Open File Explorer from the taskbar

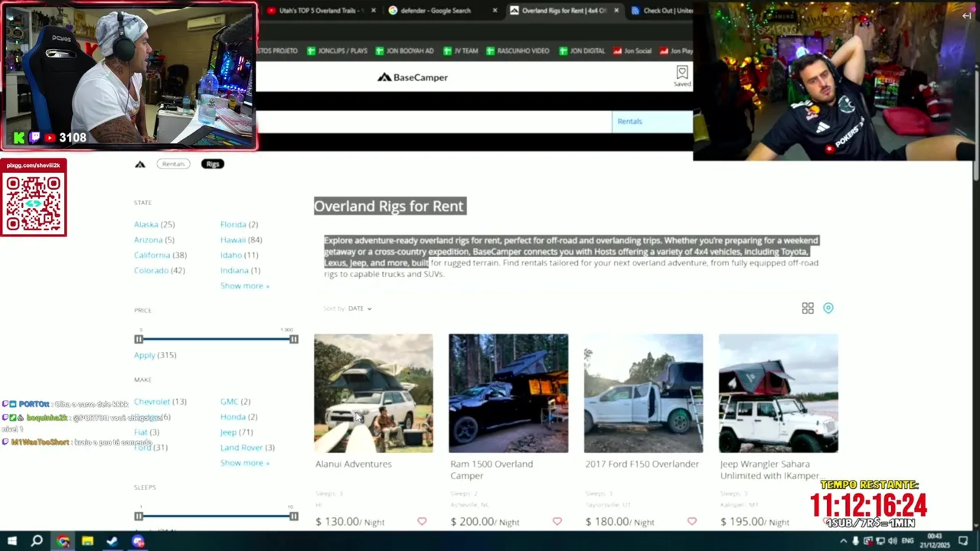pyautogui.click(x=87, y=541)
